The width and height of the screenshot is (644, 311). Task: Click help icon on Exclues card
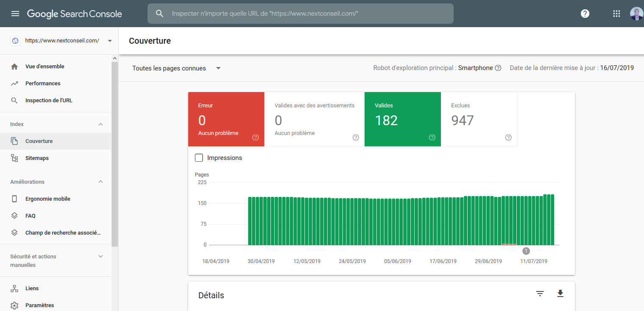pyautogui.click(x=508, y=137)
